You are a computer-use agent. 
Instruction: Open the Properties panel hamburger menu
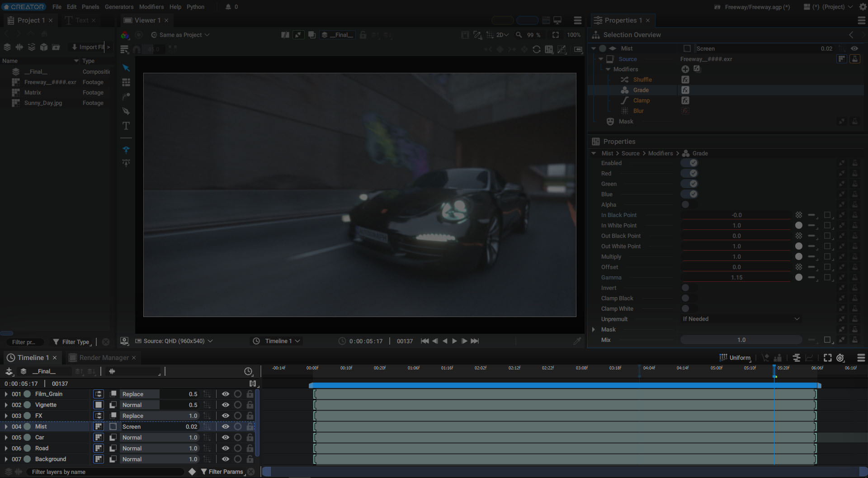point(861,20)
